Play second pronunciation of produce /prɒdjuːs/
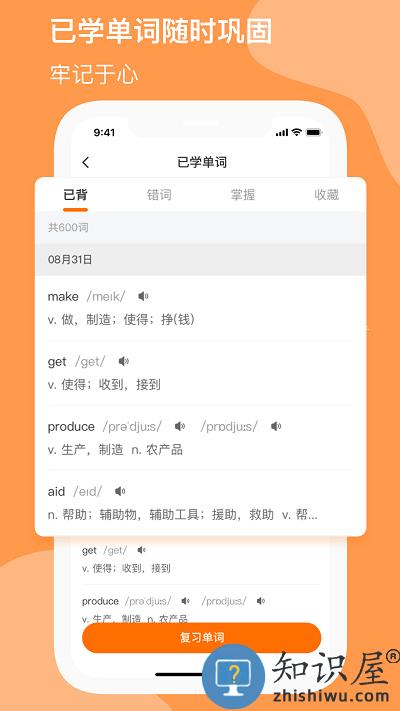The width and height of the screenshot is (400, 711). pos(276,426)
